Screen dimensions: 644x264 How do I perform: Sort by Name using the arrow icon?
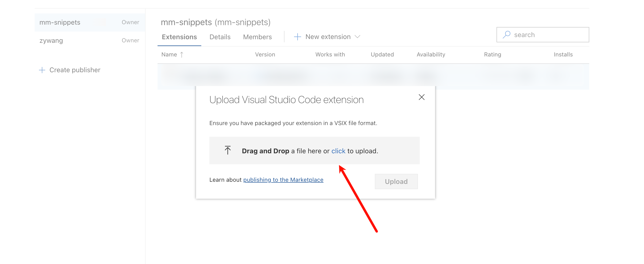point(182,55)
